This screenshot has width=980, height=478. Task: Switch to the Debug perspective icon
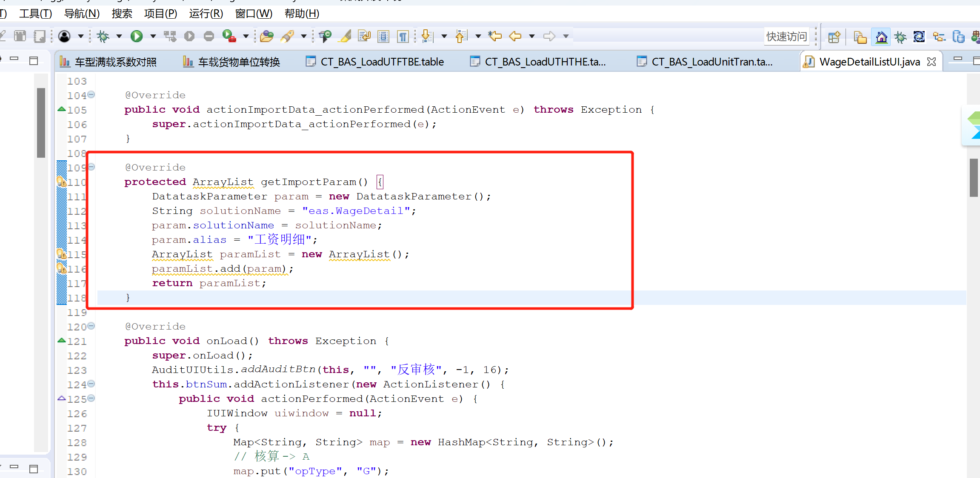[900, 37]
